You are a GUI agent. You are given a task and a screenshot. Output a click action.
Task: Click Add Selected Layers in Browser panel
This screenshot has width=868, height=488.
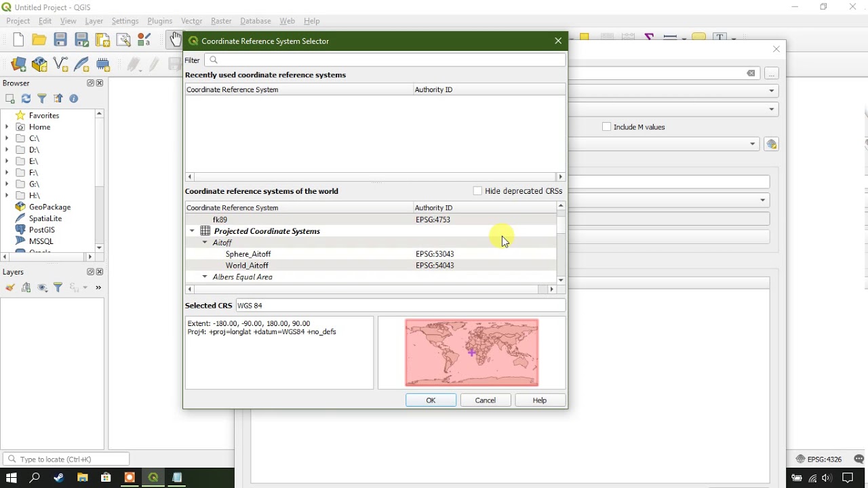[x=10, y=99]
